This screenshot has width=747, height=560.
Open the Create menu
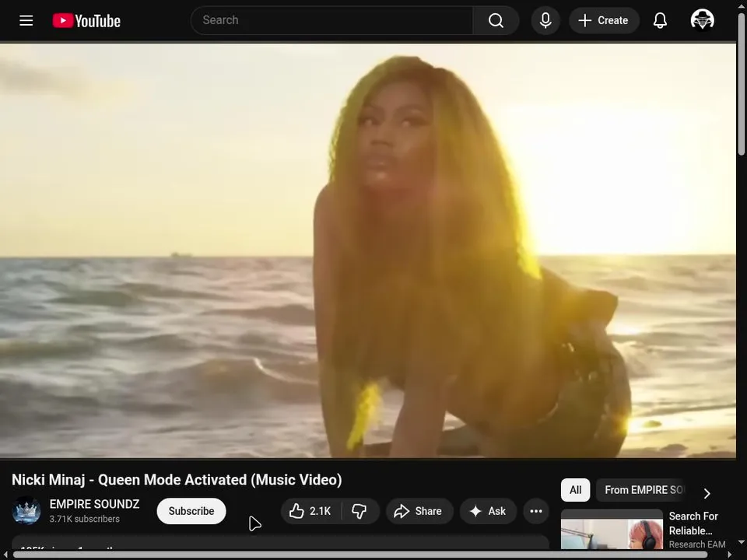604,20
